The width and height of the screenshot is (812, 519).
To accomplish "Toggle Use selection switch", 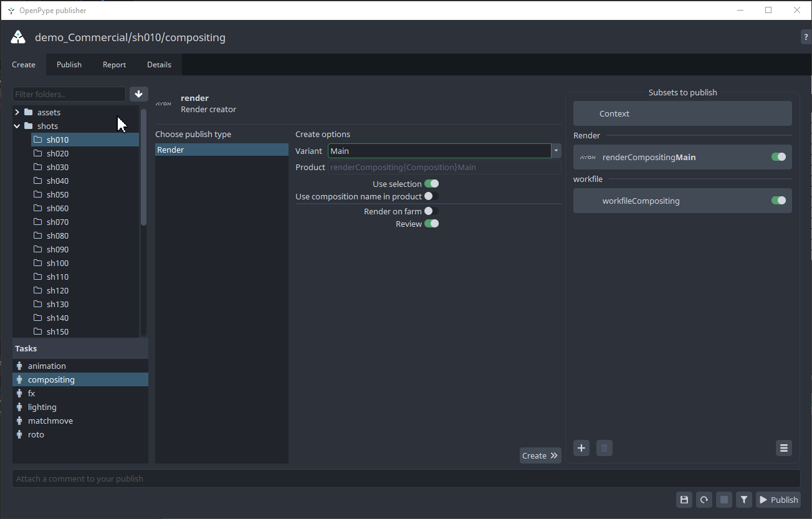I will pyautogui.click(x=431, y=184).
